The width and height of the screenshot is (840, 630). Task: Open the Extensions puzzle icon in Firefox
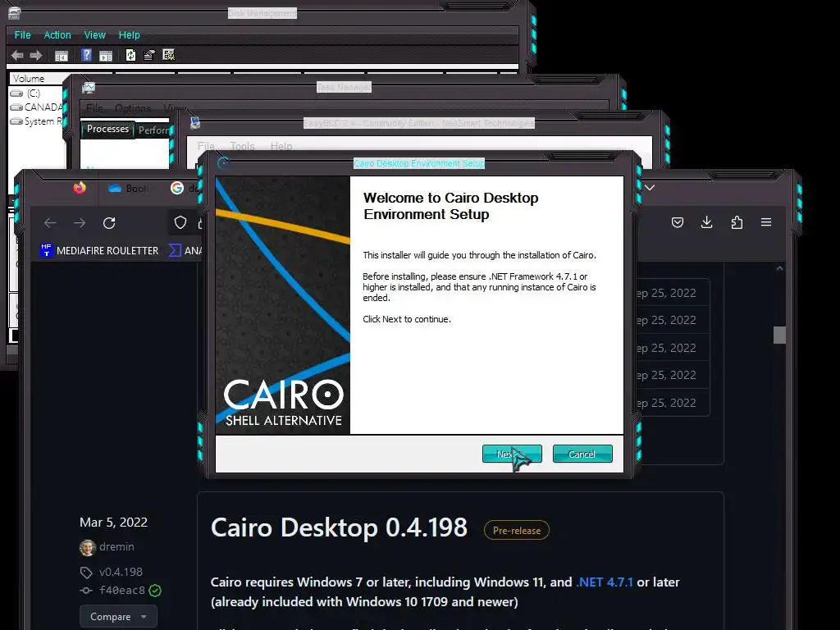[737, 222]
